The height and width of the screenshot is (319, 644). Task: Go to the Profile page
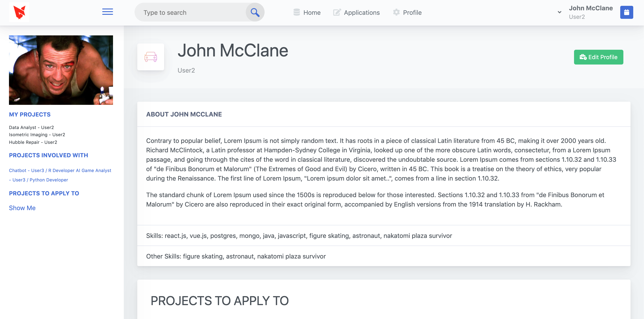coord(412,12)
